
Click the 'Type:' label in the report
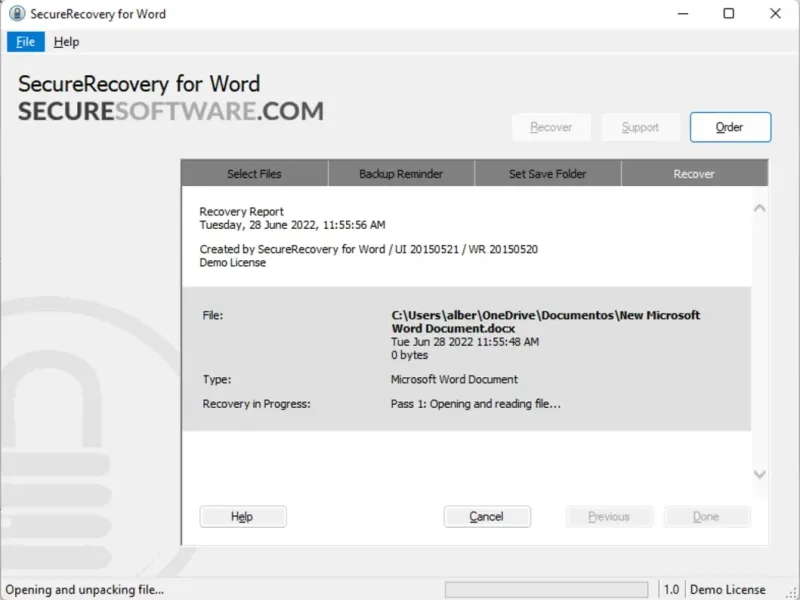pyautogui.click(x=217, y=379)
